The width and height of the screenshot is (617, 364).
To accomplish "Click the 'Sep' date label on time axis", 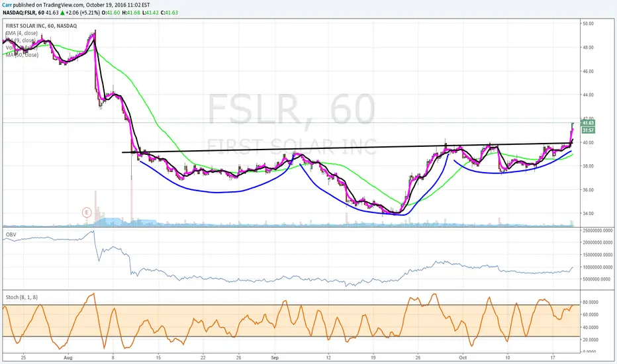I will click(275, 357).
